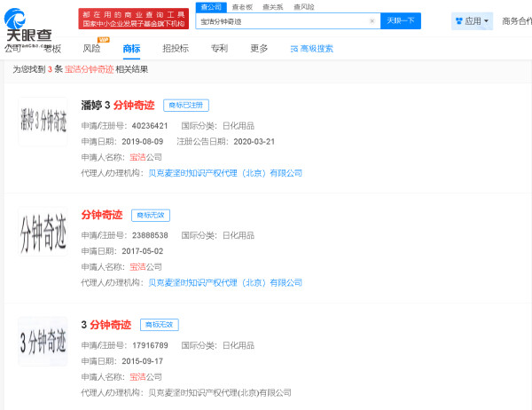Screen dimensions: 532x410
Task: Select the 查公司 search tab
Action: [x=211, y=7]
